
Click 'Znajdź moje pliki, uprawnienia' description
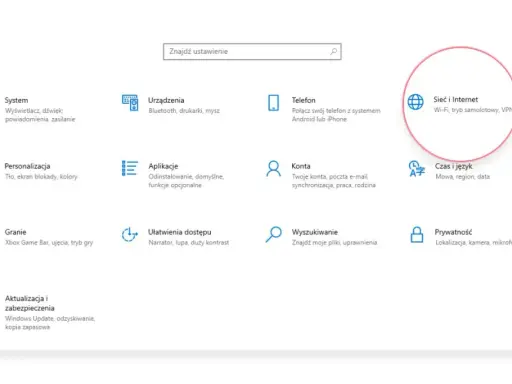click(335, 243)
